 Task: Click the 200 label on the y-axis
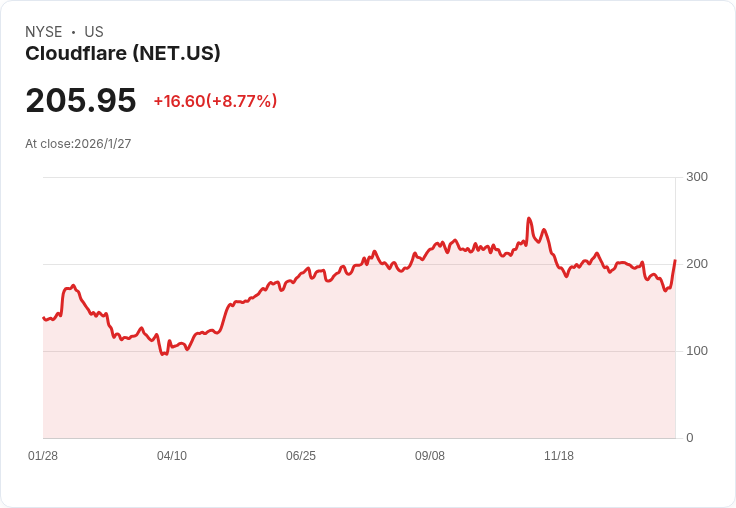click(x=697, y=264)
